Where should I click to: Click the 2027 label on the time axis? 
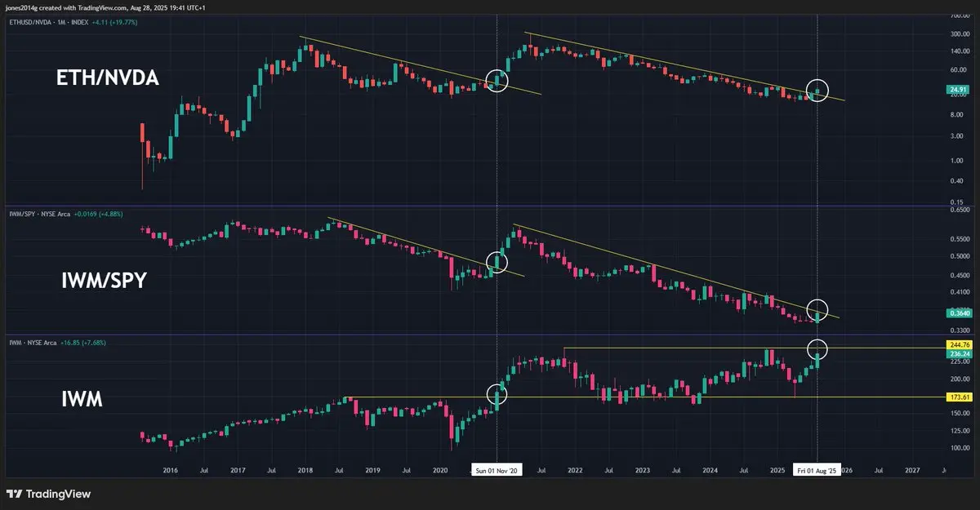pos(912,471)
